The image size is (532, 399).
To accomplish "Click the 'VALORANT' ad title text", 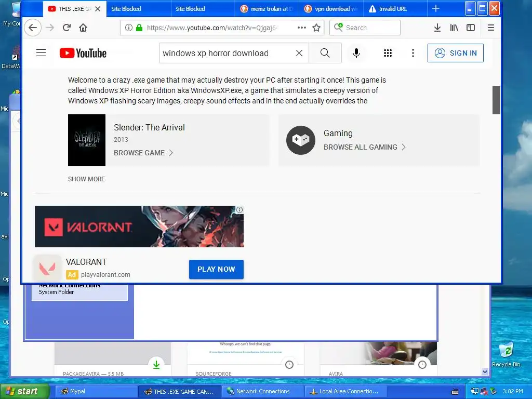I will pos(86,262).
